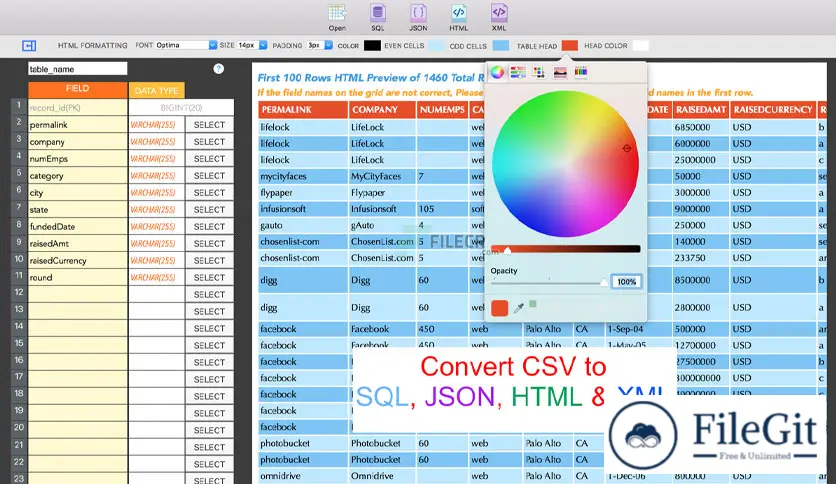Click the Table Head red color swatch

569,46
